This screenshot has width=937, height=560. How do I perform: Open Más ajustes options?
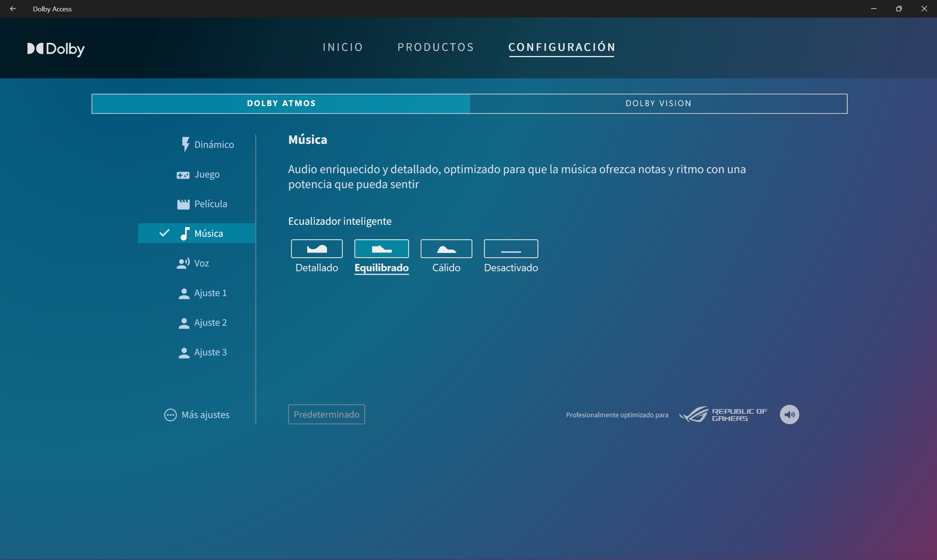point(197,415)
